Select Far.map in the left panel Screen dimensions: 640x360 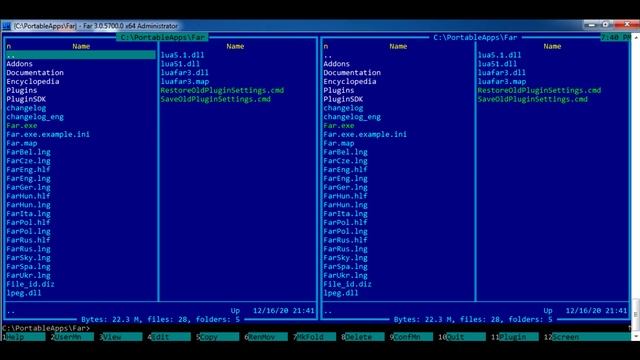click(x=22, y=143)
